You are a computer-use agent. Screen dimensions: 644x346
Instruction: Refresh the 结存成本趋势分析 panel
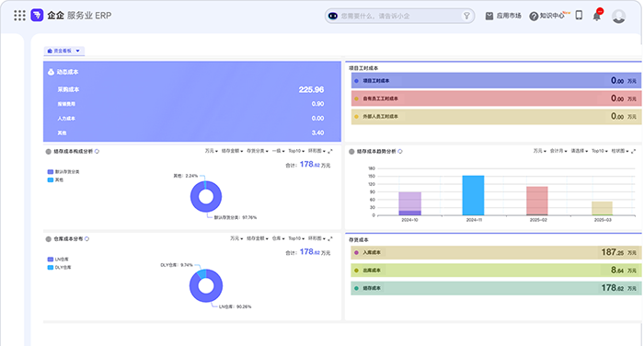pyautogui.click(x=400, y=151)
